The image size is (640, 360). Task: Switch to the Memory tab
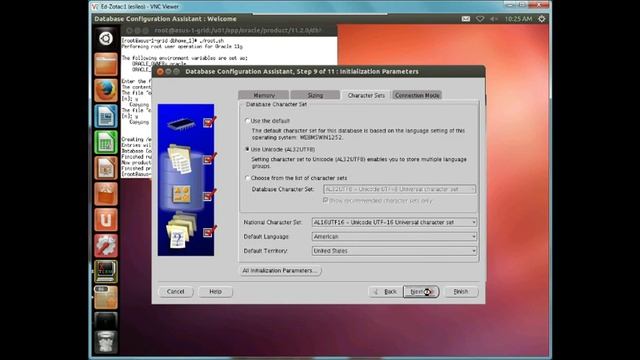(x=264, y=95)
